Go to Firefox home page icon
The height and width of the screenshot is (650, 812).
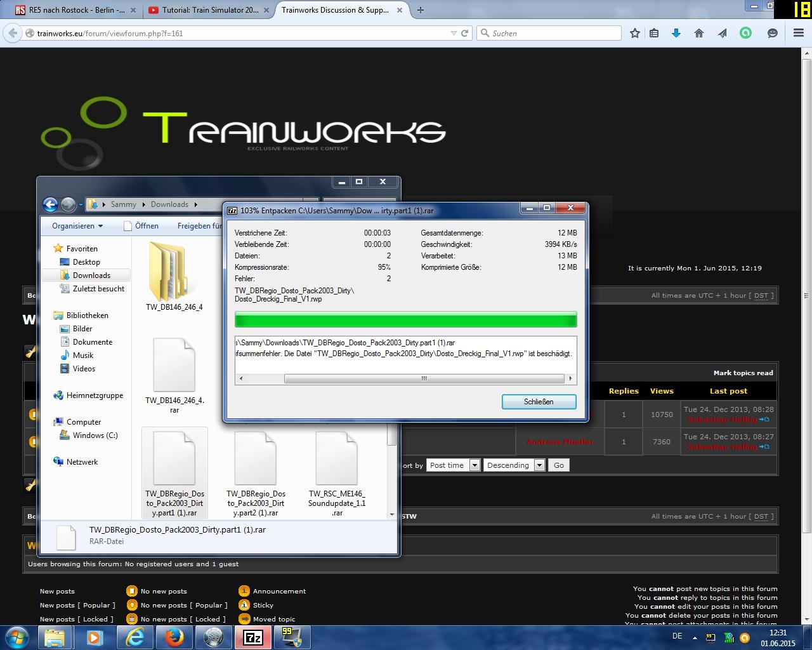(x=699, y=33)
